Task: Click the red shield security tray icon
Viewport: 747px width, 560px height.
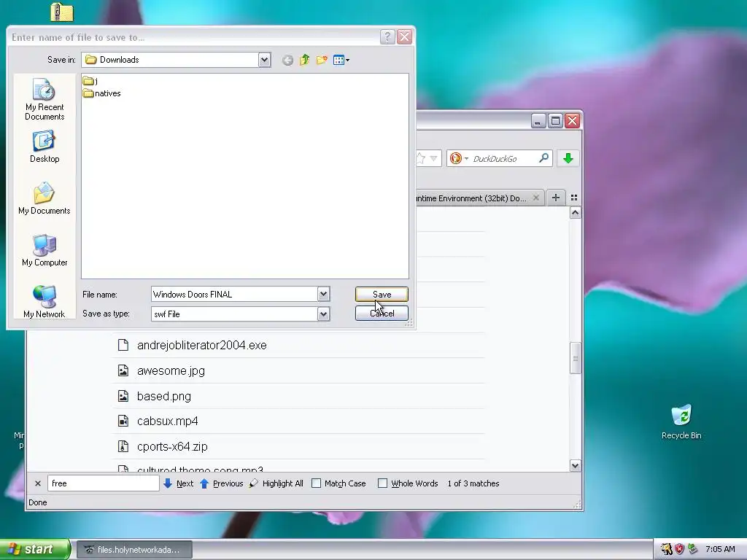Action: [x=679, y=549]
